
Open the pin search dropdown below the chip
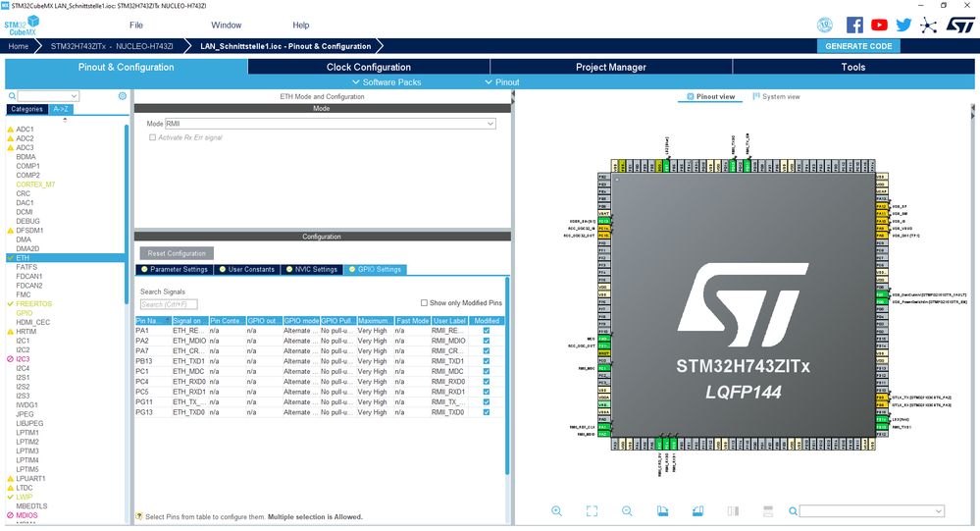click(938, 511)
